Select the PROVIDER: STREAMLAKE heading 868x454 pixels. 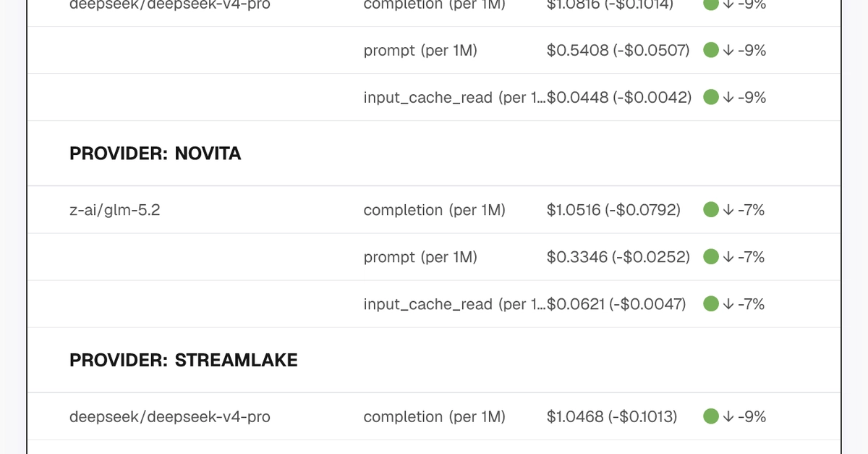click(184, 360)
